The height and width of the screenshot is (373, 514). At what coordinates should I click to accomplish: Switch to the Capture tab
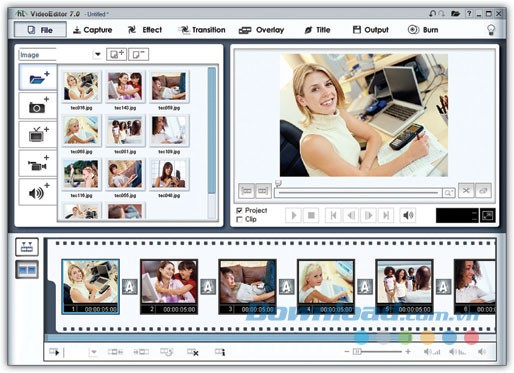[93, 30]
